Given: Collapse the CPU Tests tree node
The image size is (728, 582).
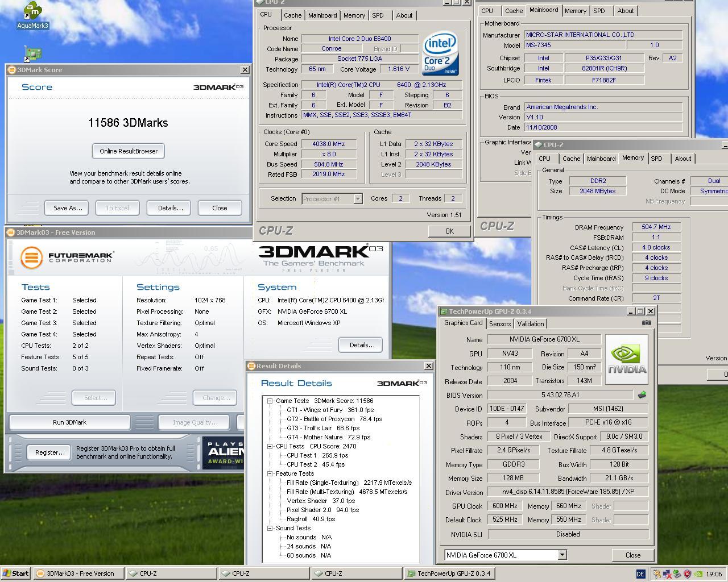Looking at the screenshot, I should click(x=270, y=446).
